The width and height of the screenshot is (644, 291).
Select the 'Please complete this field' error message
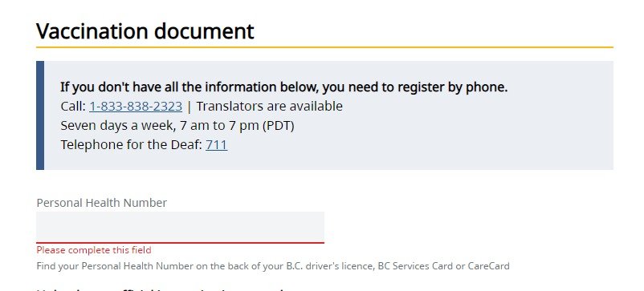coord(94,250)
